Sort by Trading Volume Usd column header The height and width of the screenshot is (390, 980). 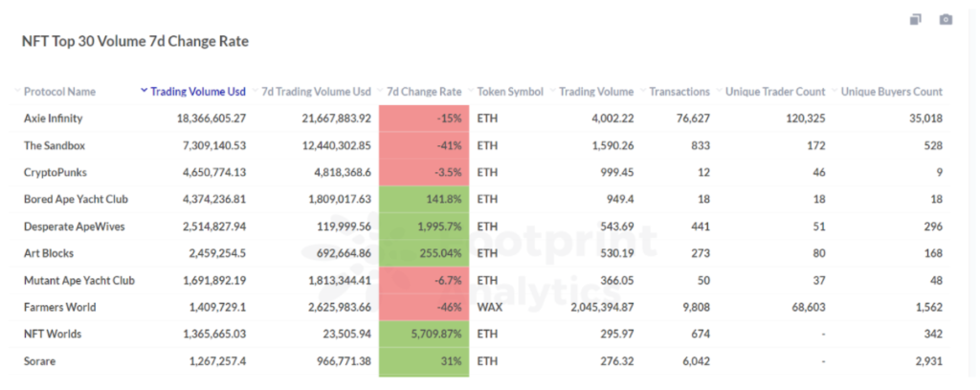tap(198, 92)
